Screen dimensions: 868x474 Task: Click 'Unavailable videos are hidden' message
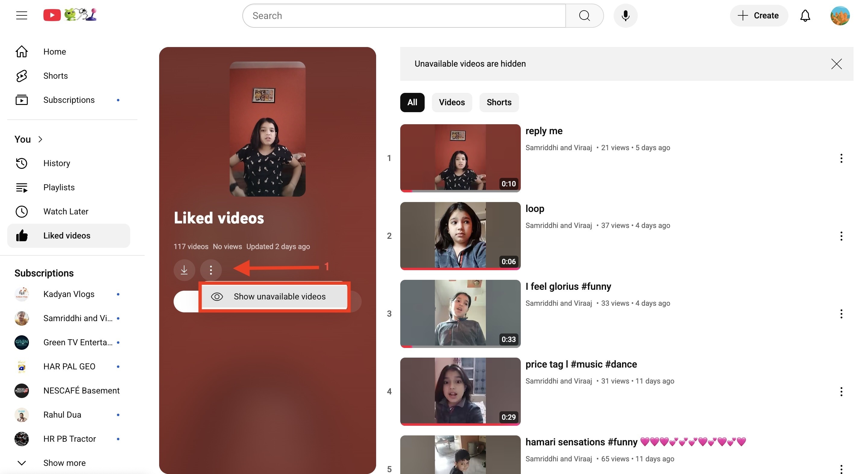tap(470, 64)
